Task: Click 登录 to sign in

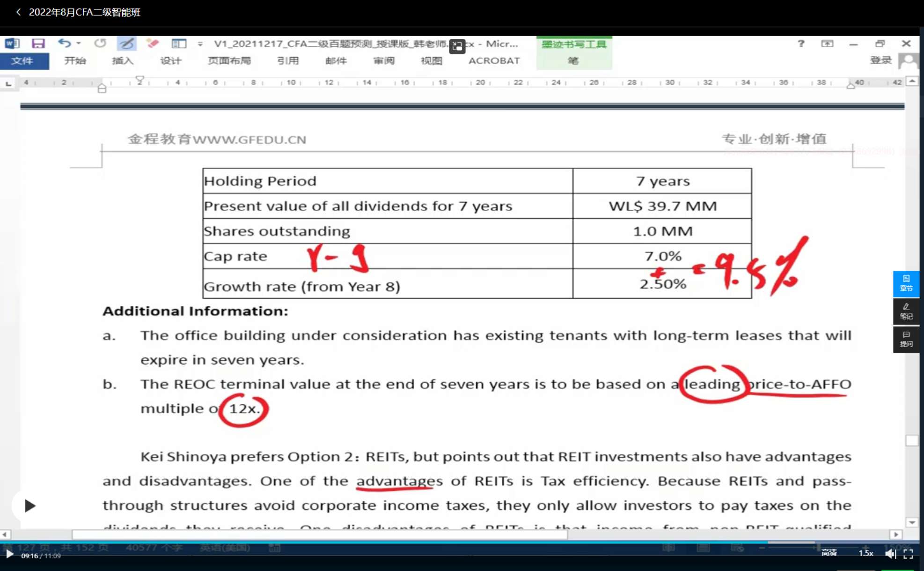Action: point(880,60)
